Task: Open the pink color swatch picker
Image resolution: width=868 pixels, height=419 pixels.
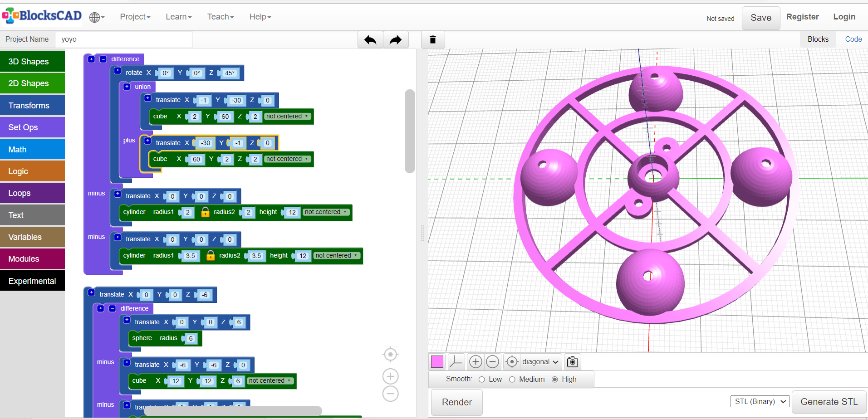Action: [x=436, y=361]
